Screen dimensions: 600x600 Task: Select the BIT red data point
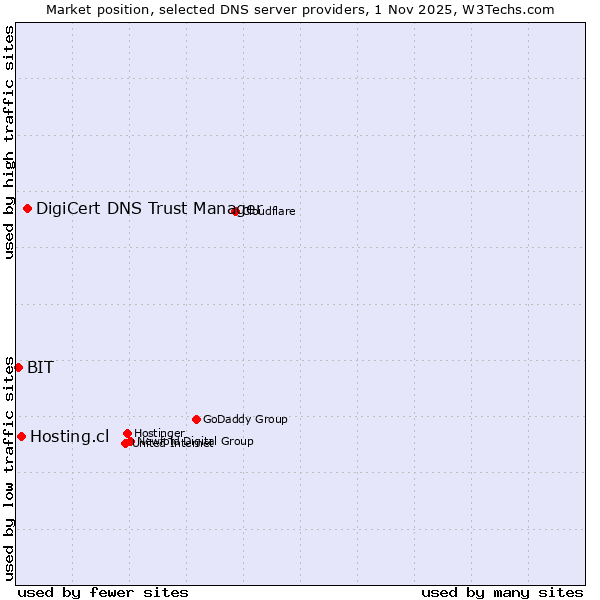[18, 367]
